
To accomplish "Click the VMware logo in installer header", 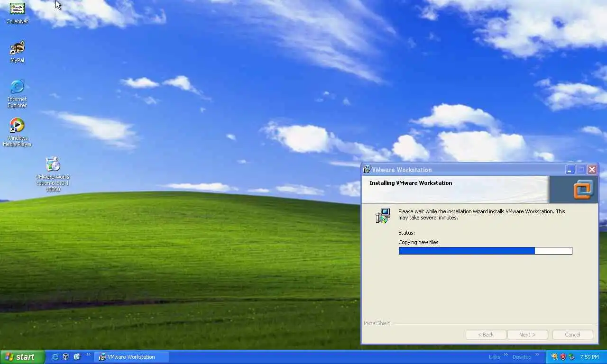I will click(583, 190).
